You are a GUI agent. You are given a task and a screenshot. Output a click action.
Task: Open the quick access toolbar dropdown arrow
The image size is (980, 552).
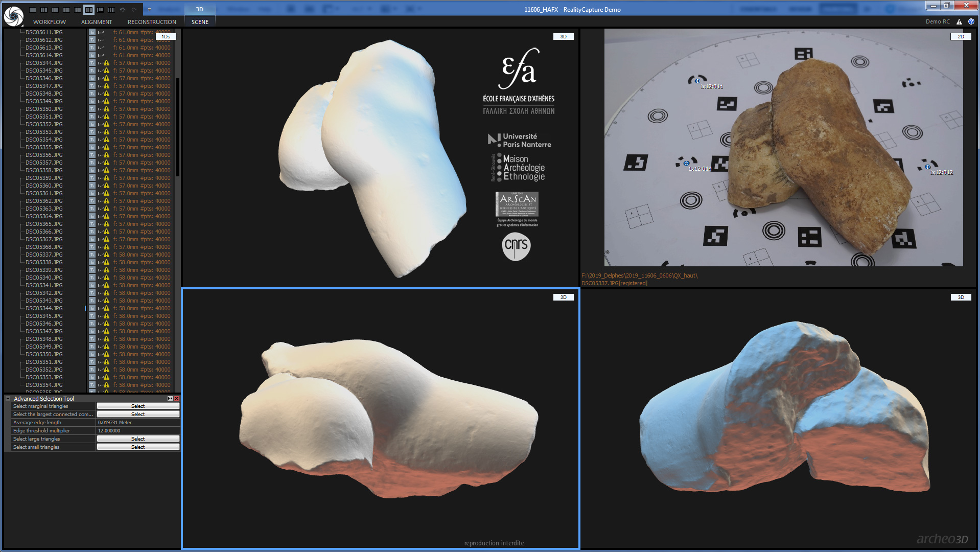pyautogui.click(x=149, y=10)
